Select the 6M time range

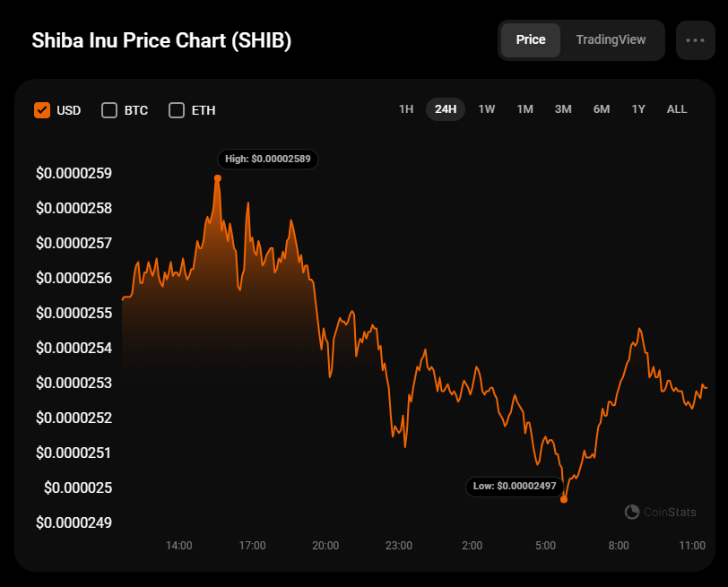click(602, 109)
